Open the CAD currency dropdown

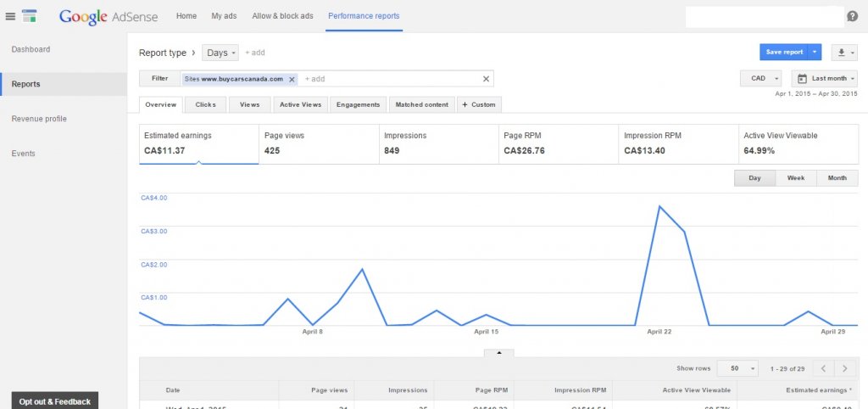pyautogui.click(x=761, y=79)
